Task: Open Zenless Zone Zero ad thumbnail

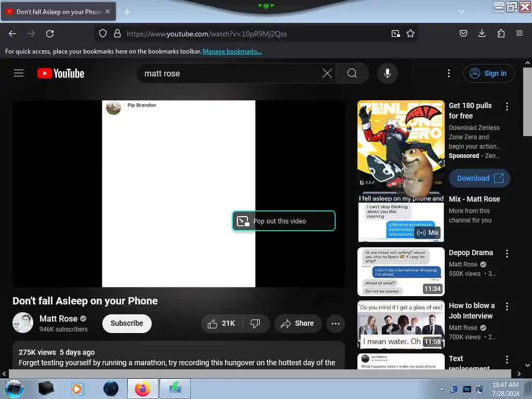Action: (401, 143)
